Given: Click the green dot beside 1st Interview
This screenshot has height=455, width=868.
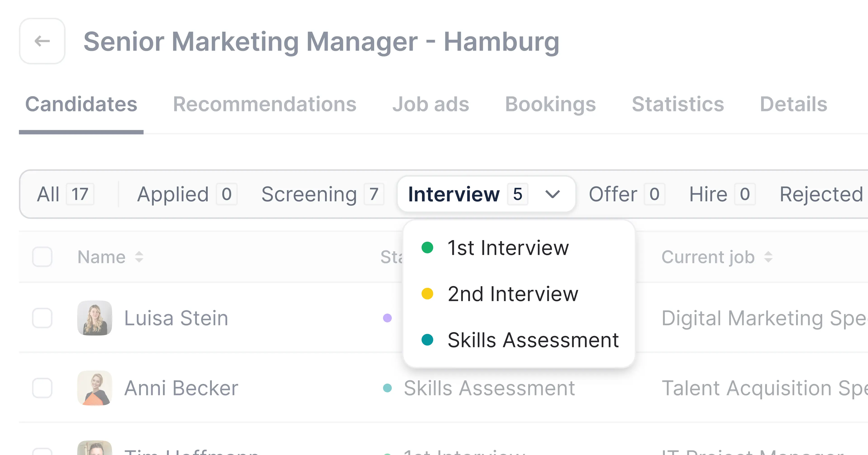Looking at the screenshot, I should [x=427, y=248].
